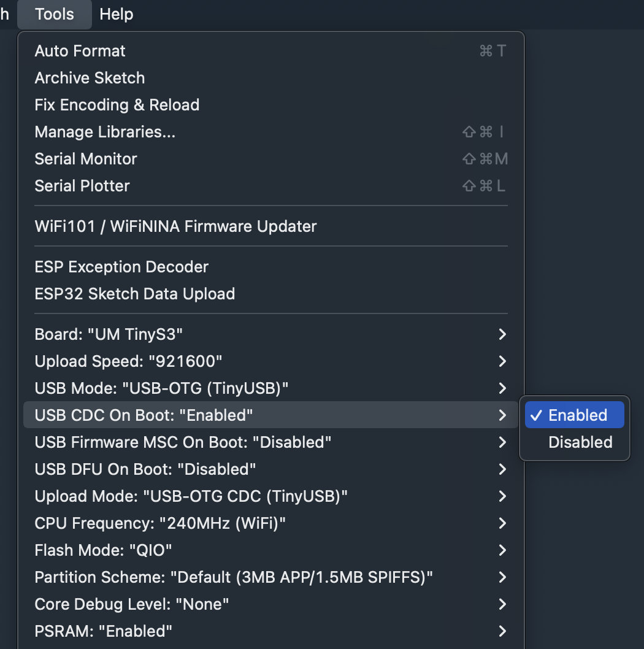Expand the Partition Scheme submenu
The height and width of the screenshot is (649, 644).
232,577
